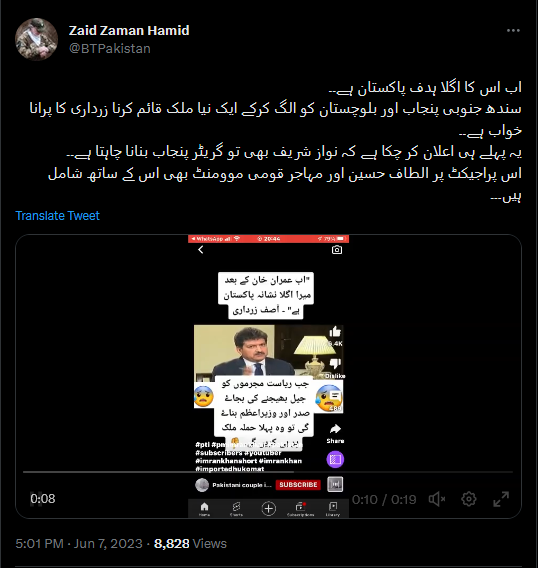The height and width of the screenshot is (568, 538).
Task: Click the 8,828 Views count
Action: pos(190,544)
